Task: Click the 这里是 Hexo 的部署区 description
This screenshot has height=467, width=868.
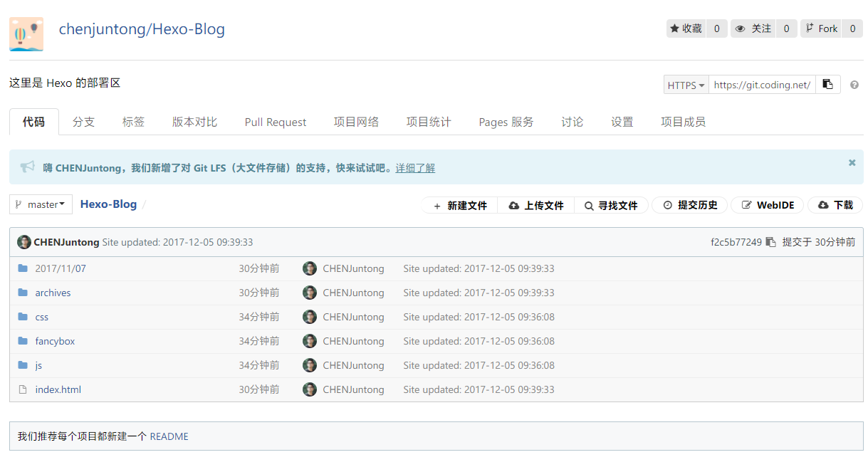Action: [x=65, y=83]
